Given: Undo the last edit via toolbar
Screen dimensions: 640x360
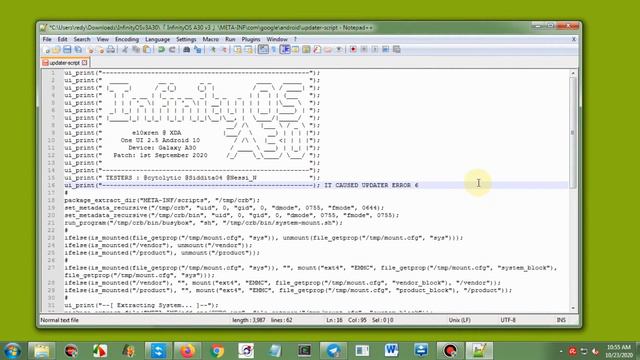Looking at the screenshot, I should [161, 50].
